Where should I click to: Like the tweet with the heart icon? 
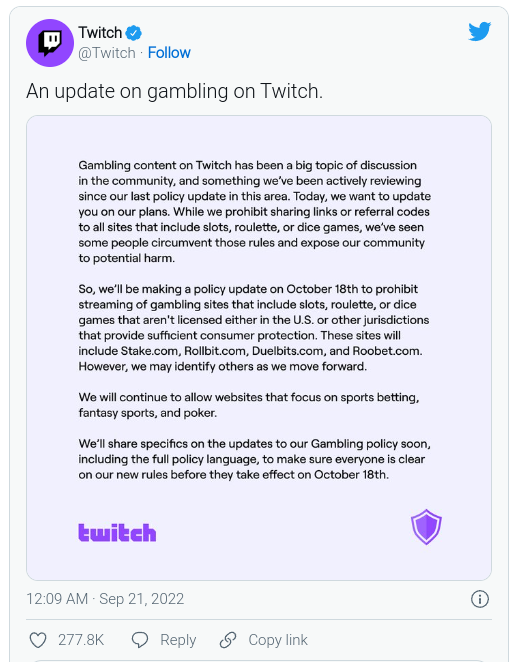[38, 640]
